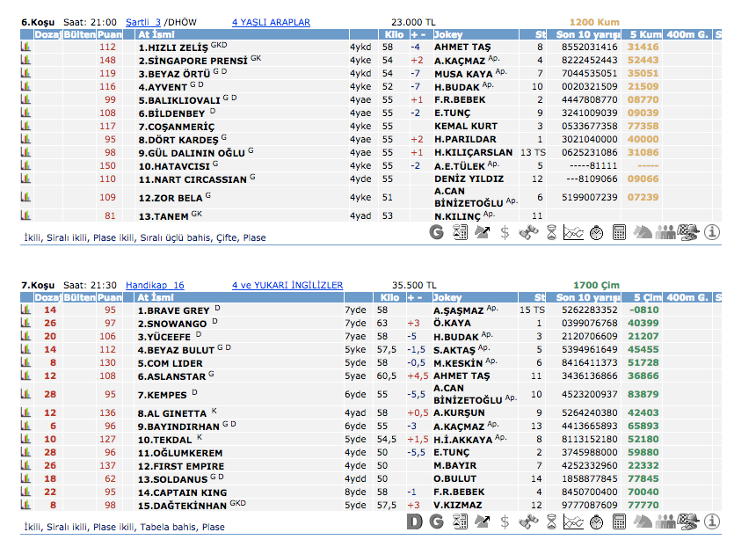Open the calculator icon in race 7 toolbar
This screenshot has height=547, width=756.
coord(619,522)
